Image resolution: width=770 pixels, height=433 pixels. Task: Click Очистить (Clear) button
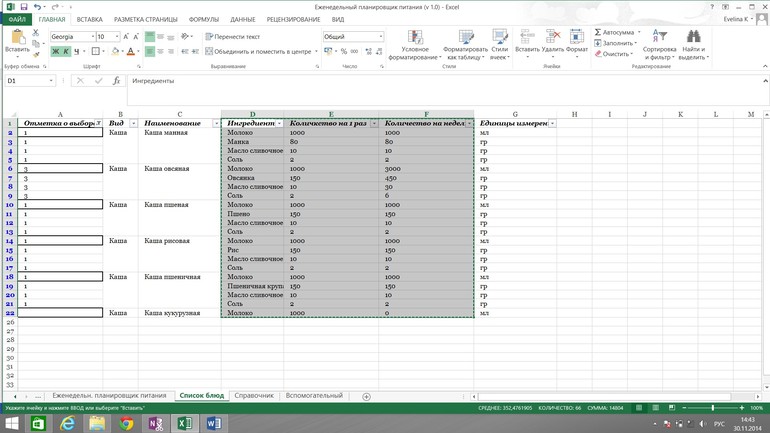(x=614, y=54)
